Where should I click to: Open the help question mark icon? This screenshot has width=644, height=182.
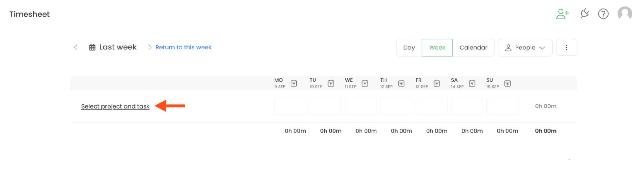[603, 14]
